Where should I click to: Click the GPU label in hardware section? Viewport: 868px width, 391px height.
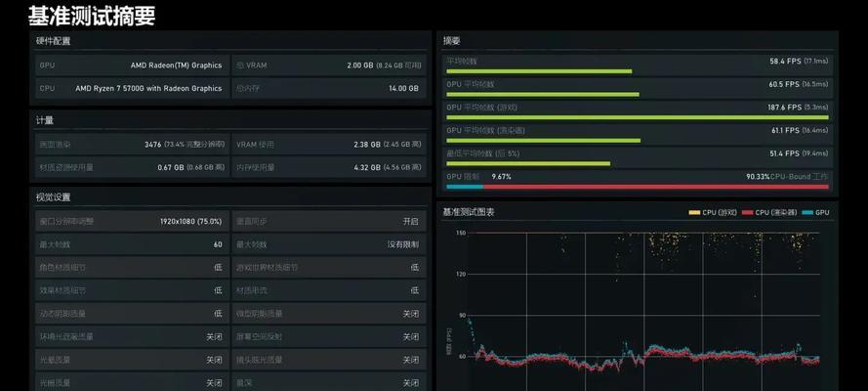47,65
